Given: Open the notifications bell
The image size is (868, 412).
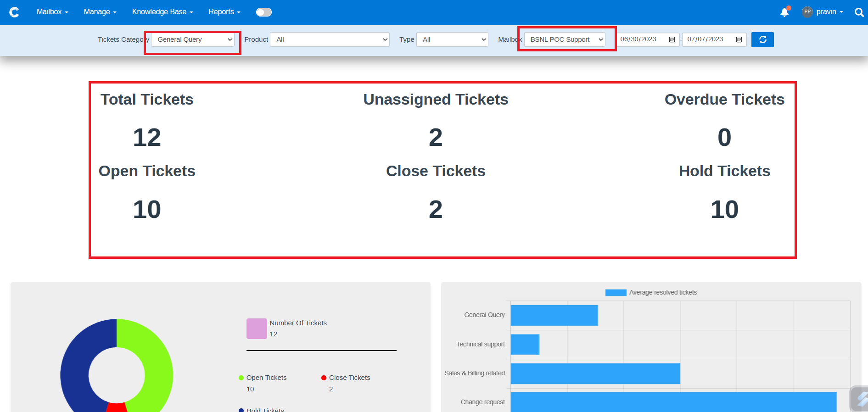Looking at the screenshot, I should [x=784, y=12].
